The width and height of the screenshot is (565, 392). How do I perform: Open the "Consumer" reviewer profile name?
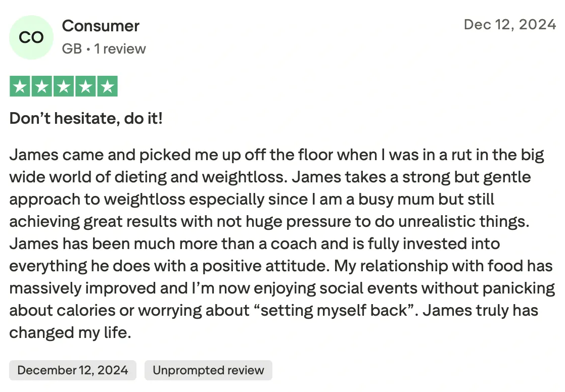[x=101, y=26]
